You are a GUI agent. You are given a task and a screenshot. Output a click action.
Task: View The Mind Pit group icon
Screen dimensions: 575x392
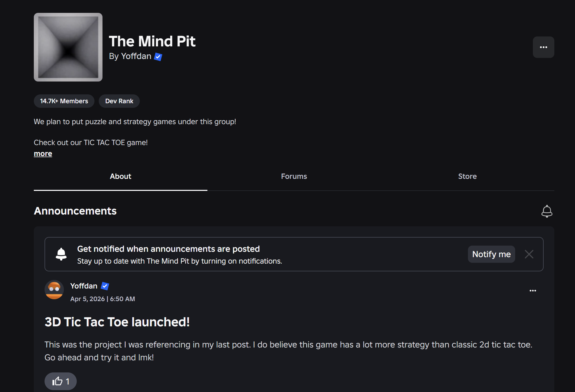click(x=68, y=47)
